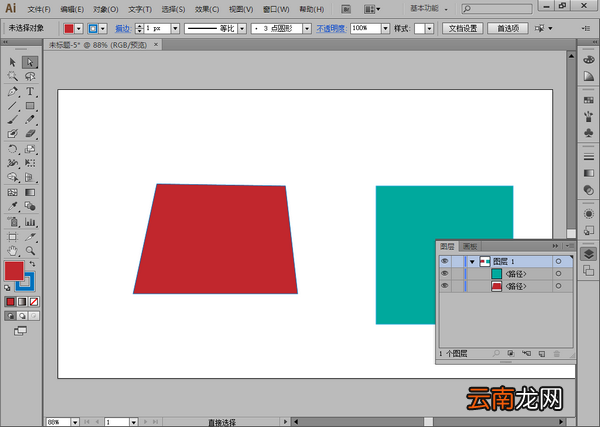Select the Pen tool

click(12, 91)
